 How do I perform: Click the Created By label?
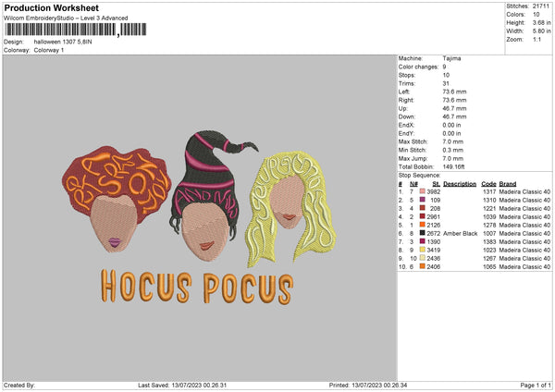[x=19, y=385]
